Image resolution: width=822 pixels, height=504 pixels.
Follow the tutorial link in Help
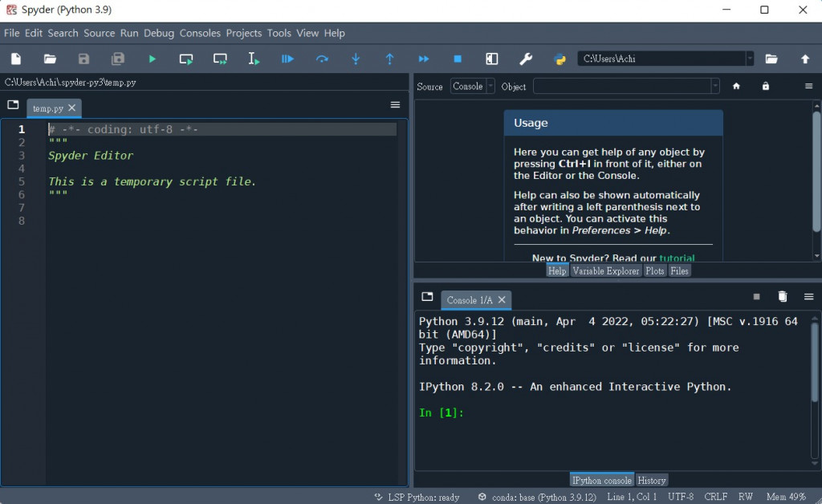pos(677,258)
